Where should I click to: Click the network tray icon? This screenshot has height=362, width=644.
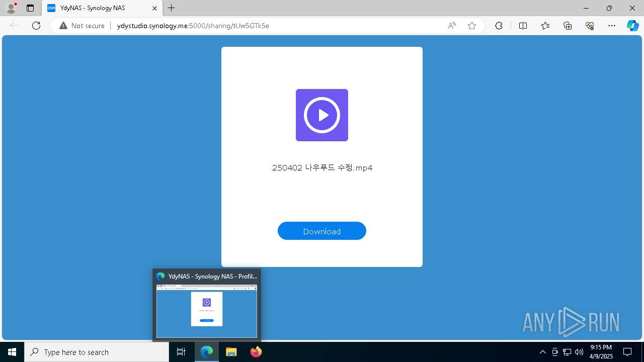tap(567, 352)
